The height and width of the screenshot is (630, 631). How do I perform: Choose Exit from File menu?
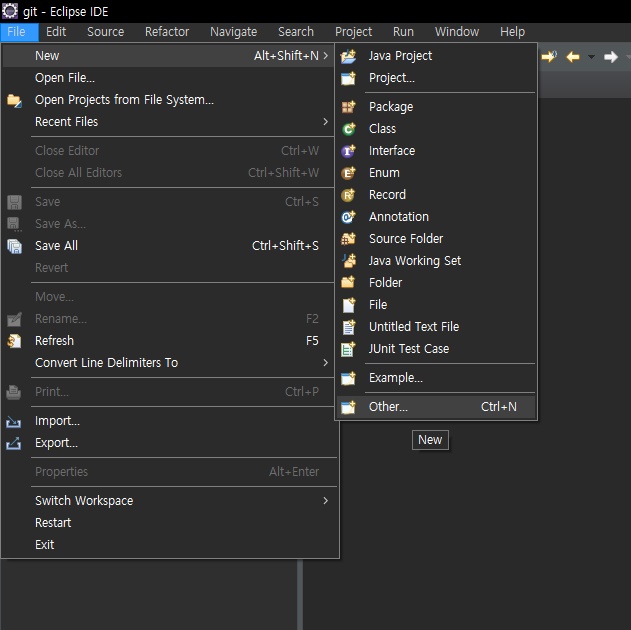coord(170,545)
